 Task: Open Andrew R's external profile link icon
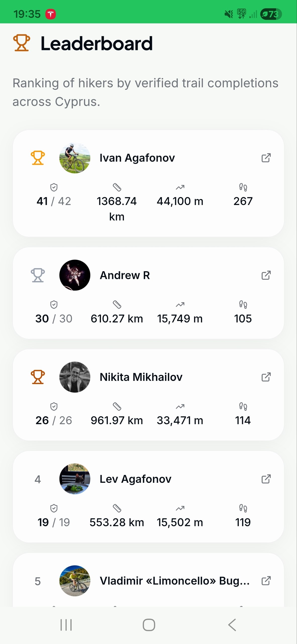pos(266,275)
